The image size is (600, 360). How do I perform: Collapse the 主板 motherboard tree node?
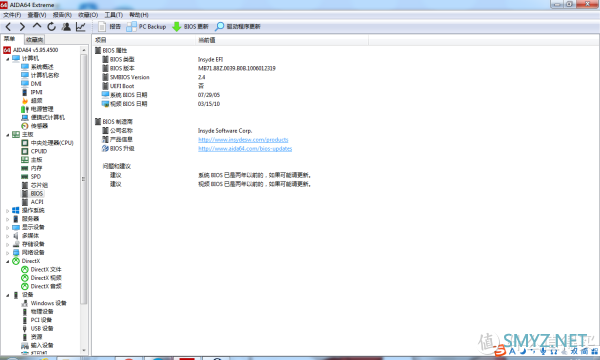pyautogui.click(x=8, y=134)
